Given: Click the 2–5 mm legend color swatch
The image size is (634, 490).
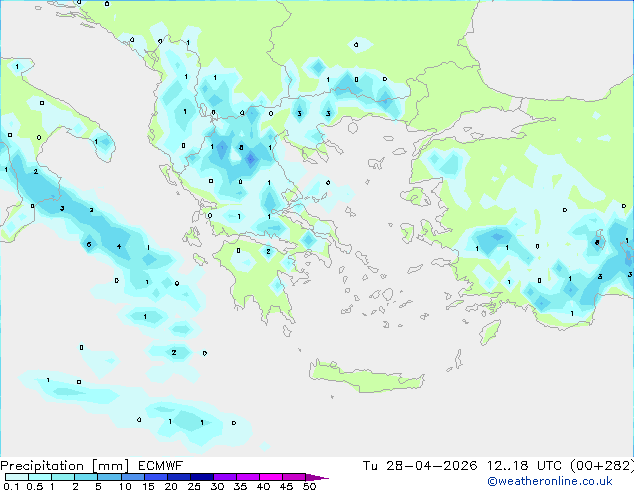Looking at the screenshot, I should point(86,477).
